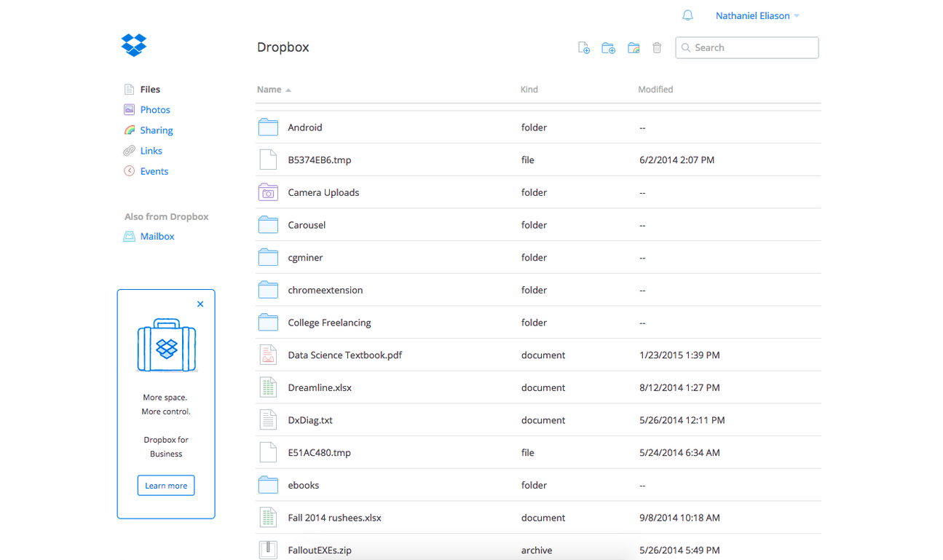
Task: Close the Dropbox for Business promo
Action: pos(200,304)
